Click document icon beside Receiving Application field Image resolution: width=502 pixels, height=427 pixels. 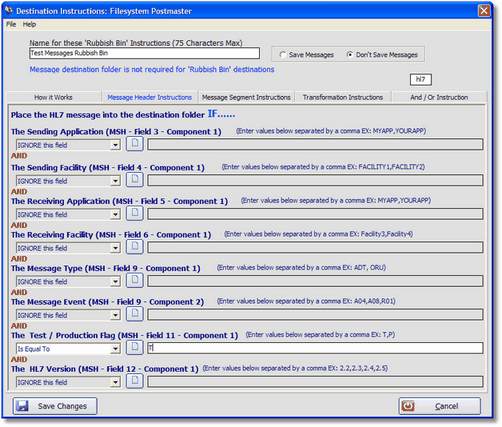point(135,213)
